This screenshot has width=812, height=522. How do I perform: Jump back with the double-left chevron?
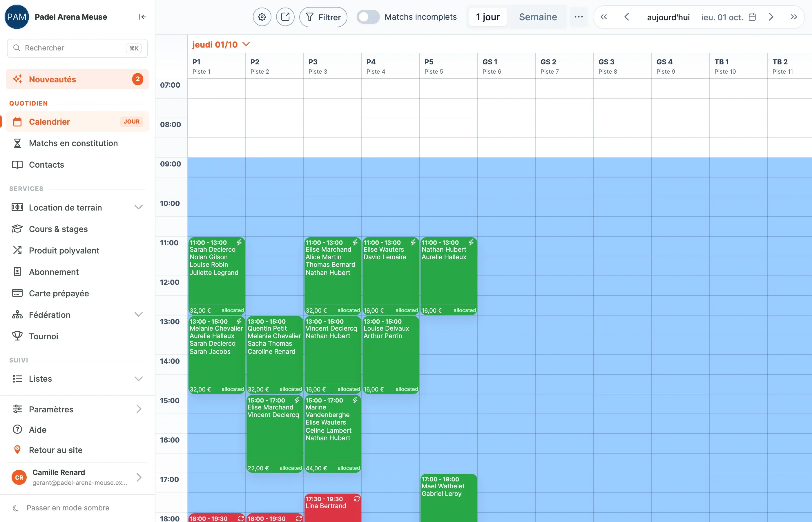click(603, 17)
